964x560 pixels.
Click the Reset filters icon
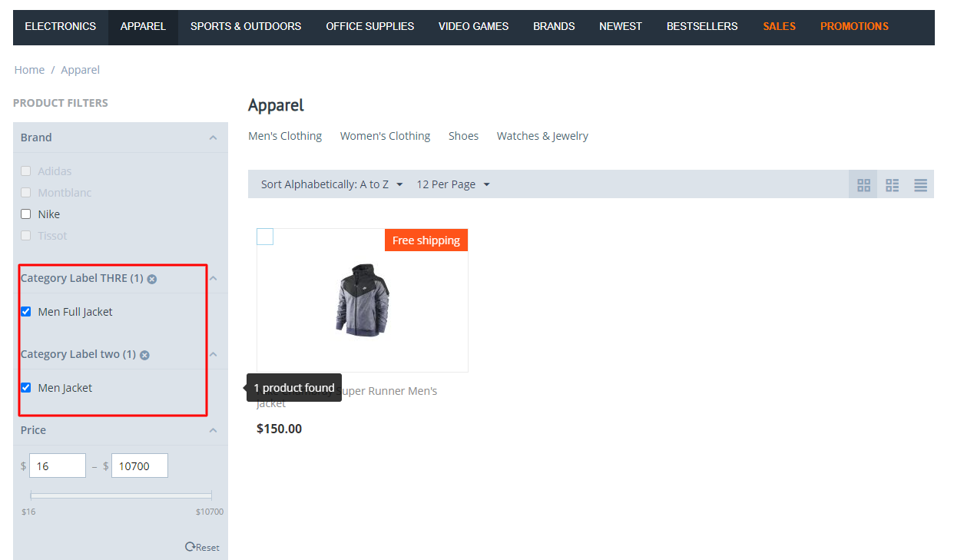[x=190, y=547]
